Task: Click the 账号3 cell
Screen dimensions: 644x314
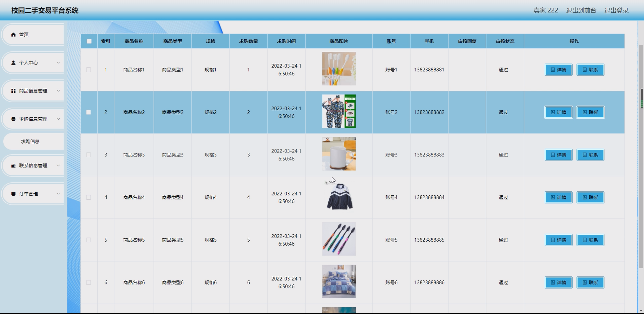Action: point(391,155)
